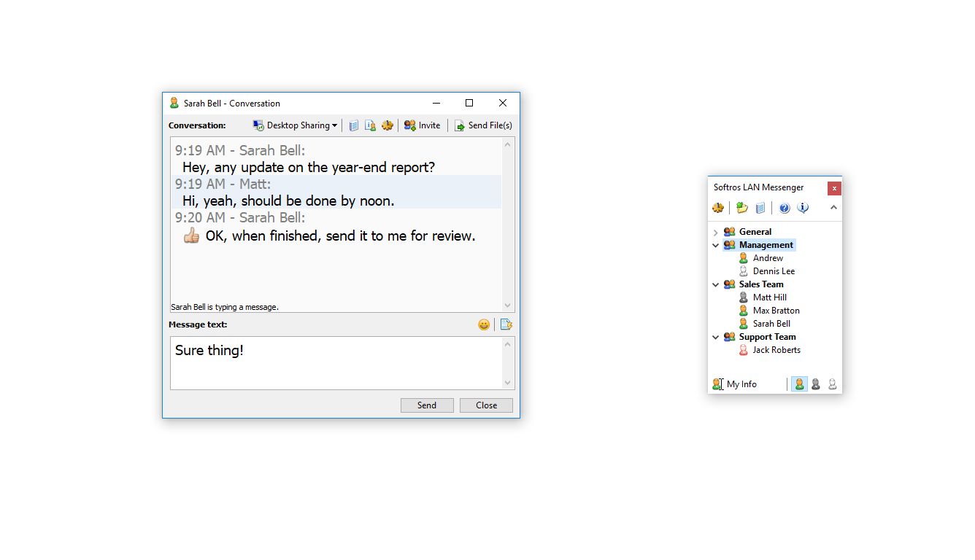Collapse the main toolbar with the chevron
Image resolution: width=975 pixels, height=560 pixels.
(x=833, y=207)
